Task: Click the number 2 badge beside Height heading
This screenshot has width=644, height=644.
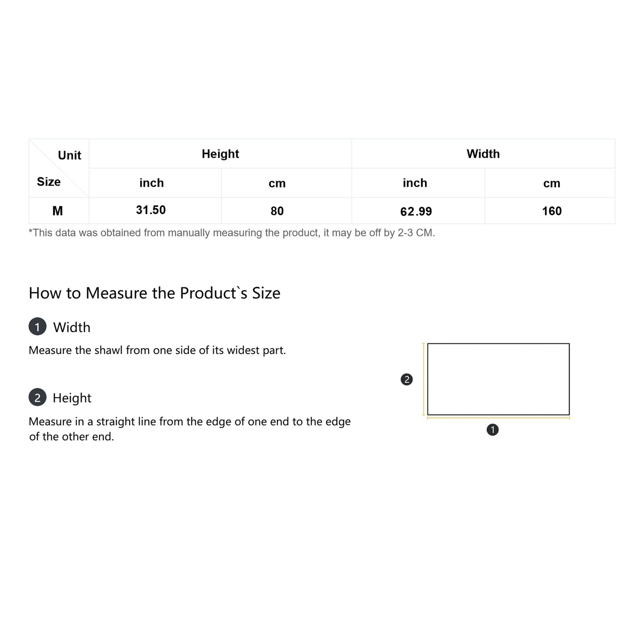Action: (37, 397)
